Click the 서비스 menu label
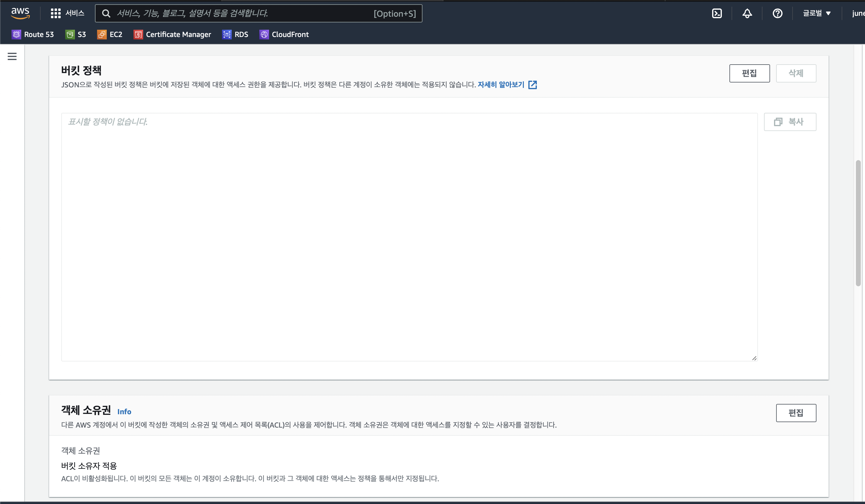 [x=75, y=13]
